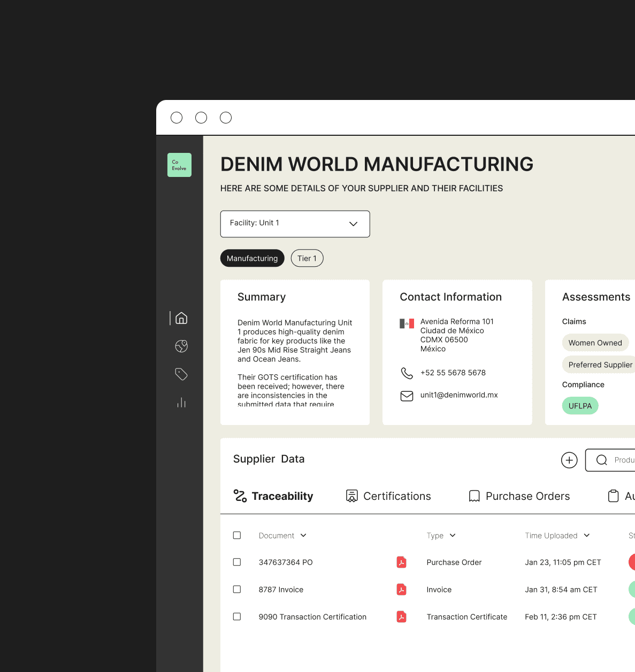The width and height of the screenshot is (635, 672).
Task: Open the Facility: Unit 1 dropdown
Action: 295,224
